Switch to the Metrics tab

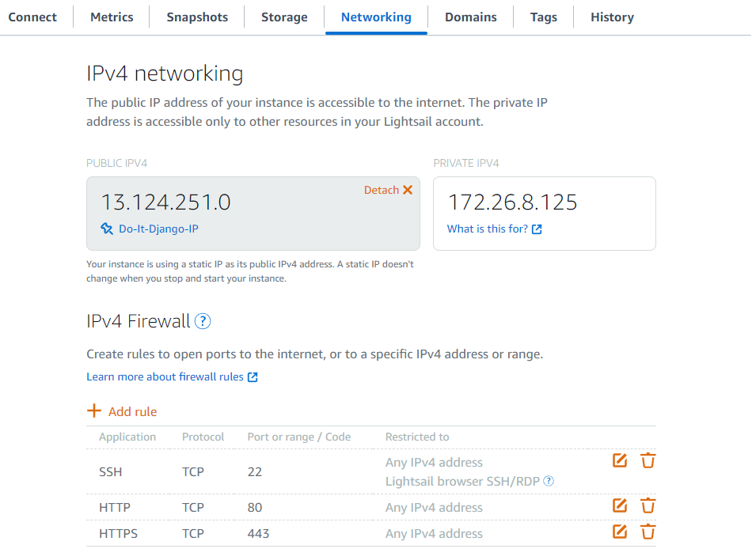(112, 17)
